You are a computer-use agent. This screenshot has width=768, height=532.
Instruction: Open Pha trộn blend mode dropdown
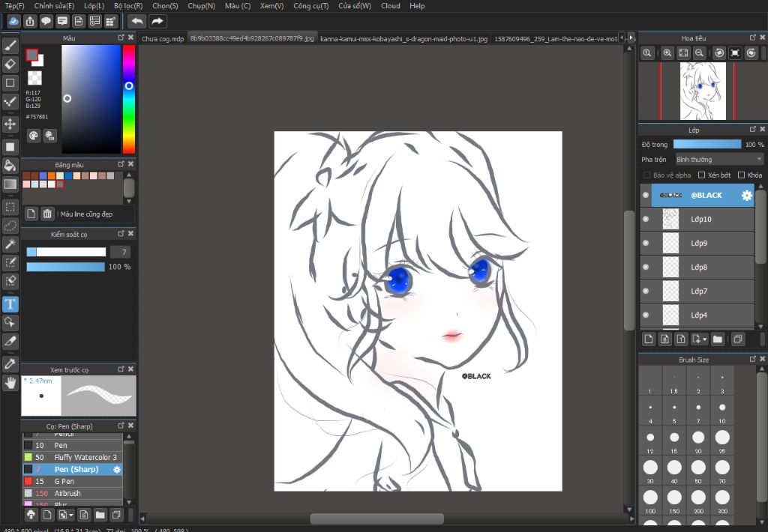[x=719, y=160]
